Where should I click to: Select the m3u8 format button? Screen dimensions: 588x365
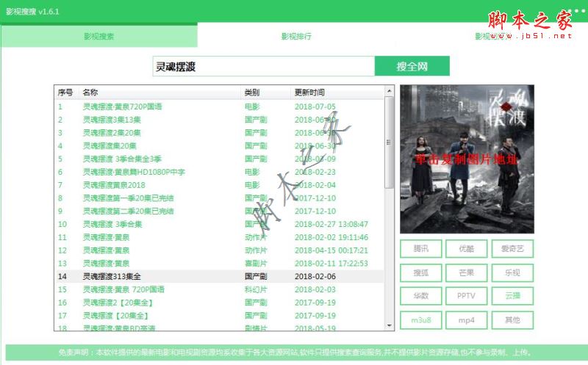click(420, 320)
